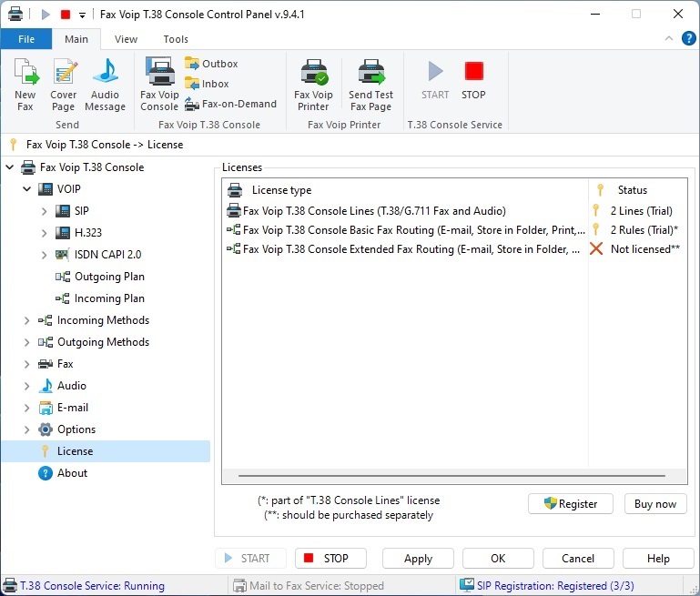Click the Status column header
The image size is (700, 596).
point(638,190)
